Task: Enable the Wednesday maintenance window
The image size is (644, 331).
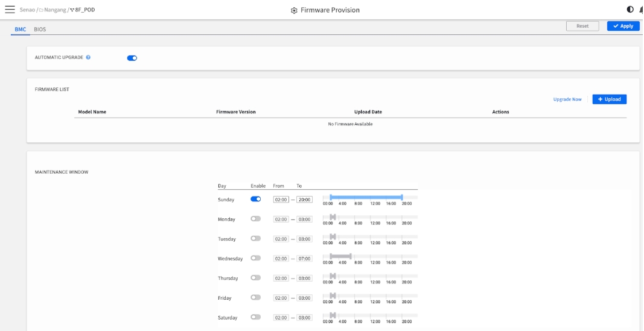Action: click(255, 258)
